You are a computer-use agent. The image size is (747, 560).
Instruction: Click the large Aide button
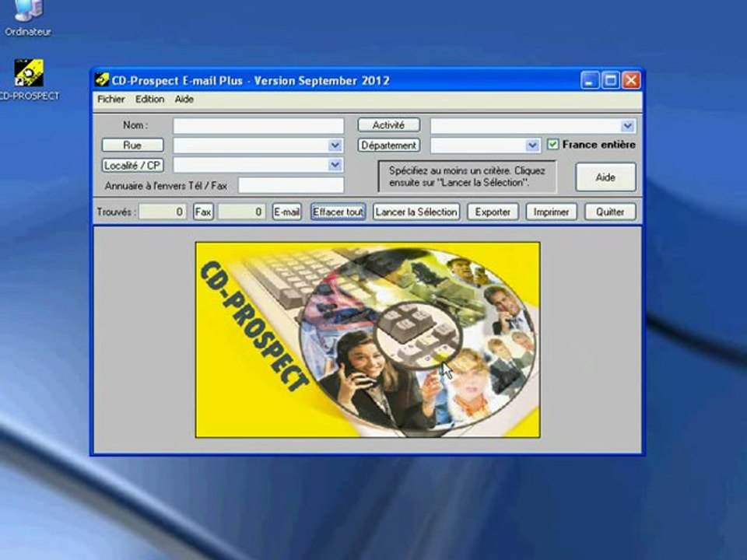tap(605, 177)
